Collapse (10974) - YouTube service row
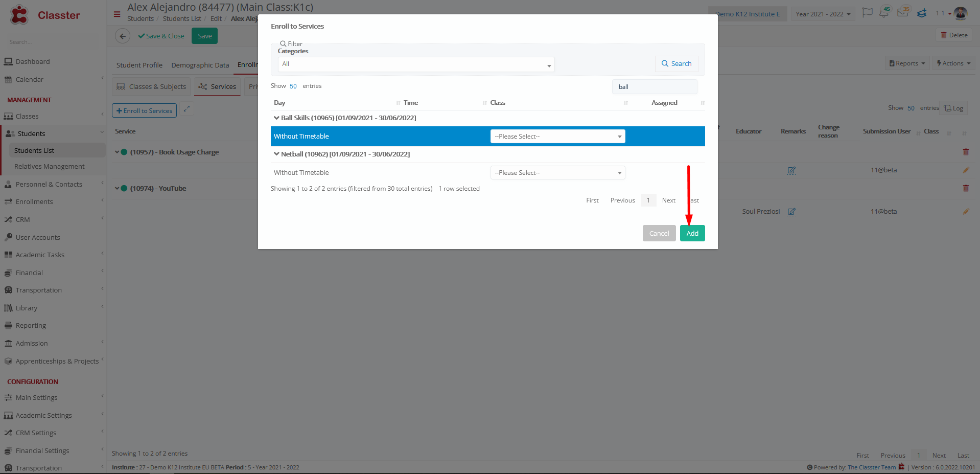 click(x=117, y=188)
